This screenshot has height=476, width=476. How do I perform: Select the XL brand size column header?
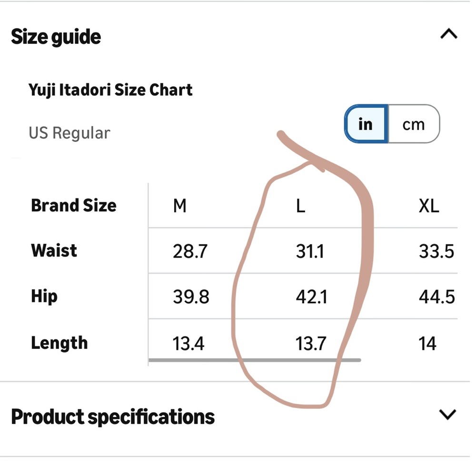[429, 206]
